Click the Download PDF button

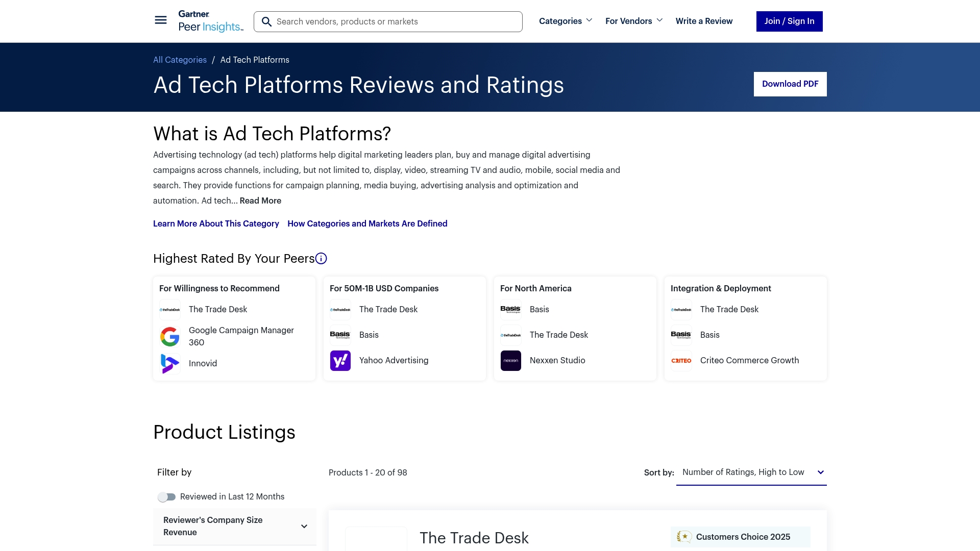click(790, 84)
